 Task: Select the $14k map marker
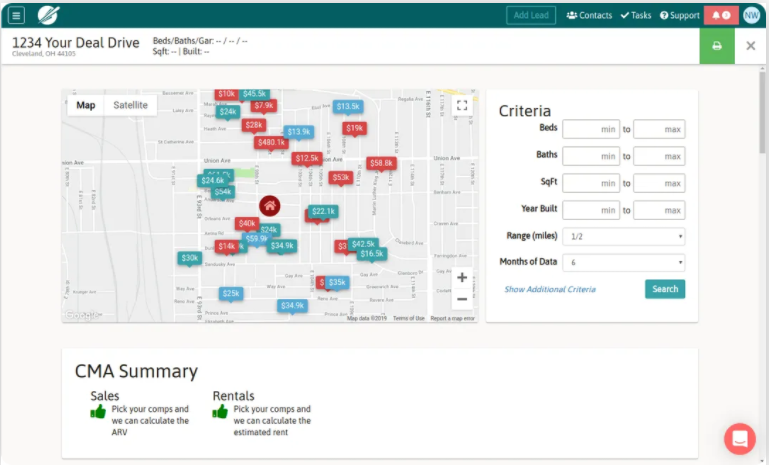tap(227, 246)
